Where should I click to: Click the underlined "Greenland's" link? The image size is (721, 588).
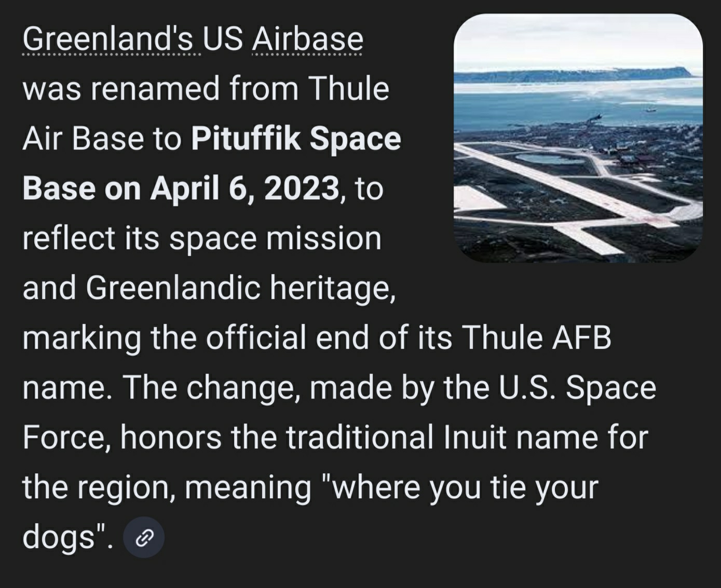pos(107,39)
